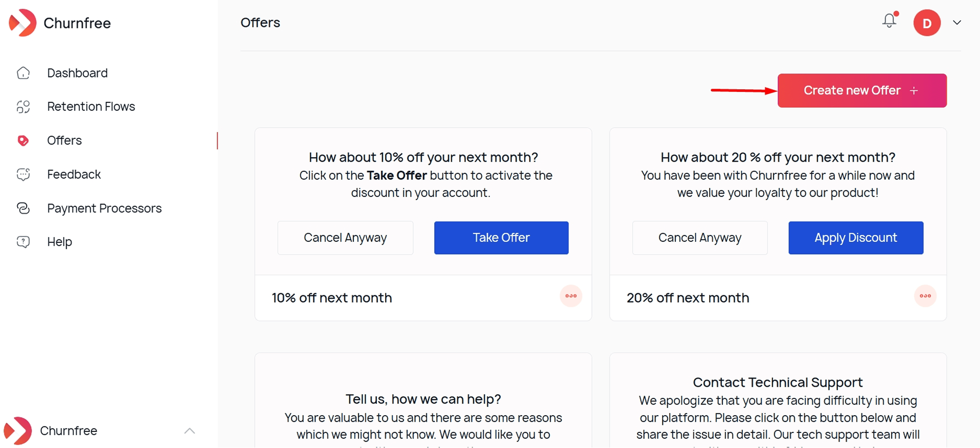Click the Create new Offer button

click(861, 90)
